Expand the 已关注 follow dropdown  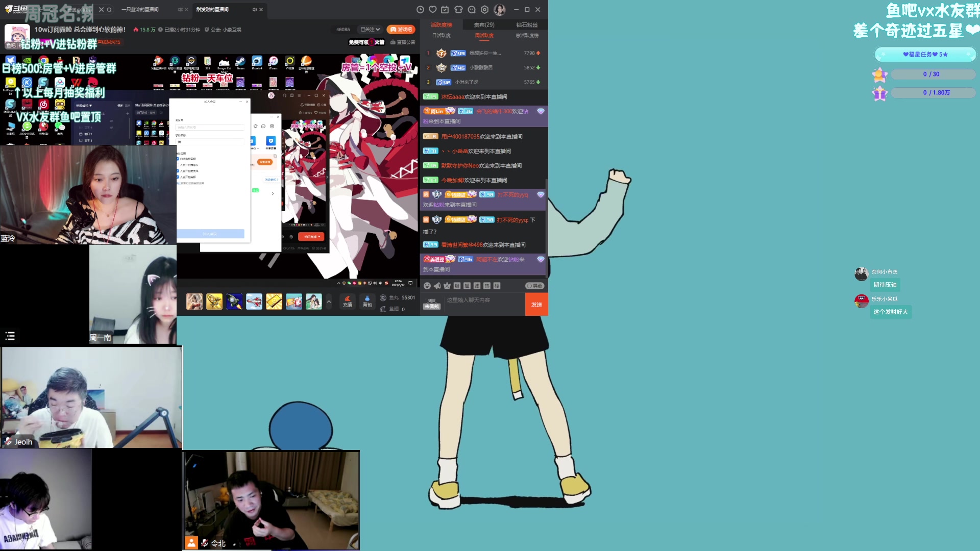pos(370,30)
